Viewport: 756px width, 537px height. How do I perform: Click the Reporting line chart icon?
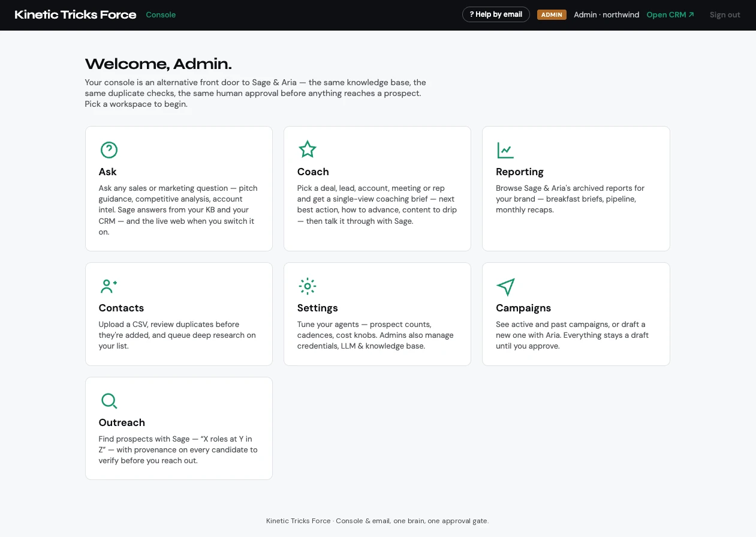[x=505, y=150]
